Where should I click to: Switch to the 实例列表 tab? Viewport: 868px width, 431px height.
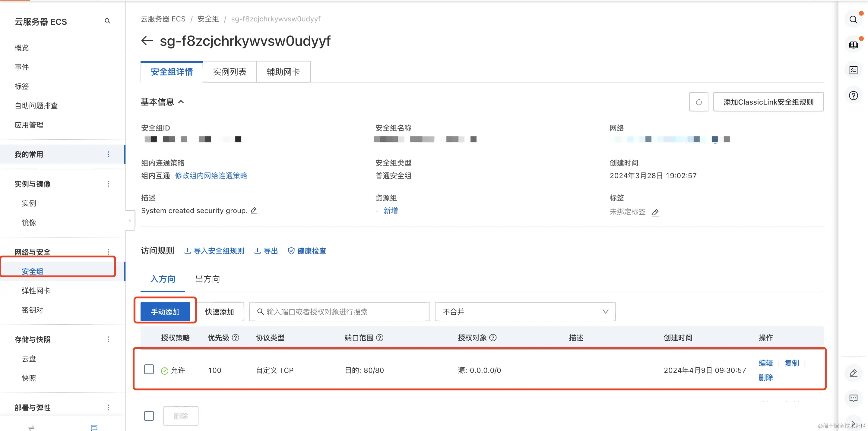coord(230,72)
